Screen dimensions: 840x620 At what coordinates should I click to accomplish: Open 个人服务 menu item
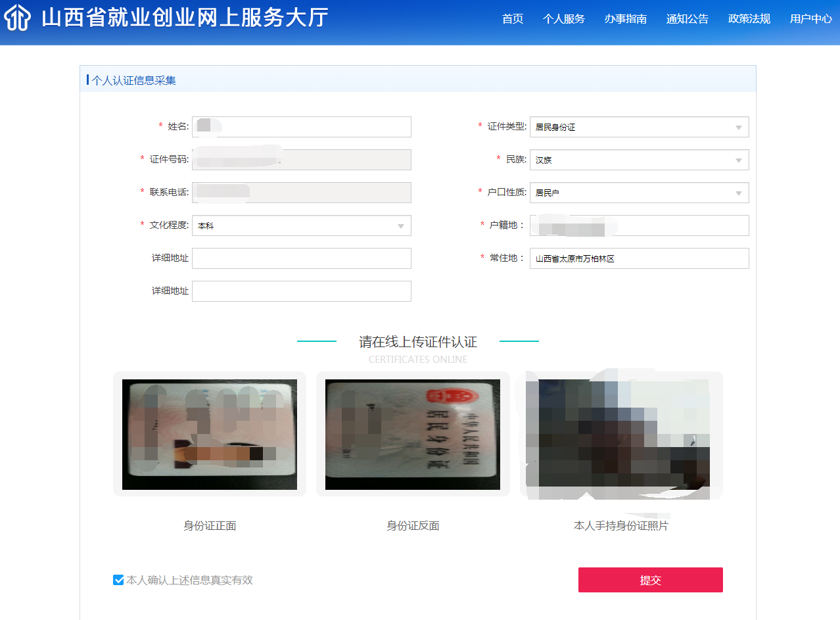pyautogui.click(x=564, y=19)
